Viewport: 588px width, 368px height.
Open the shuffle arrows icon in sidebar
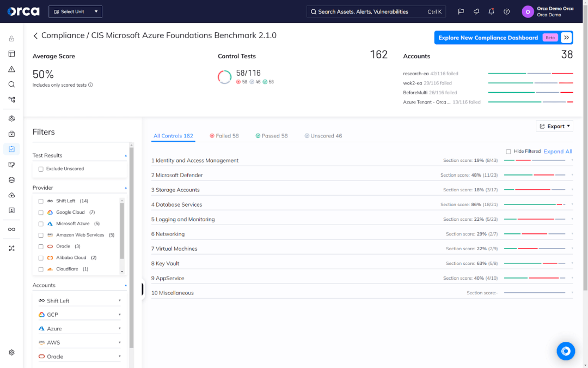pyautogui.click(x=11, y=248)
